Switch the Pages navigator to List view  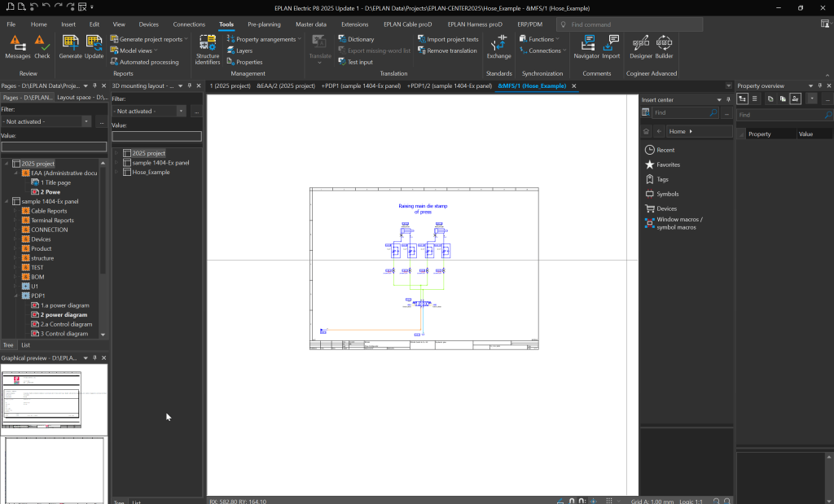(25, 345)
